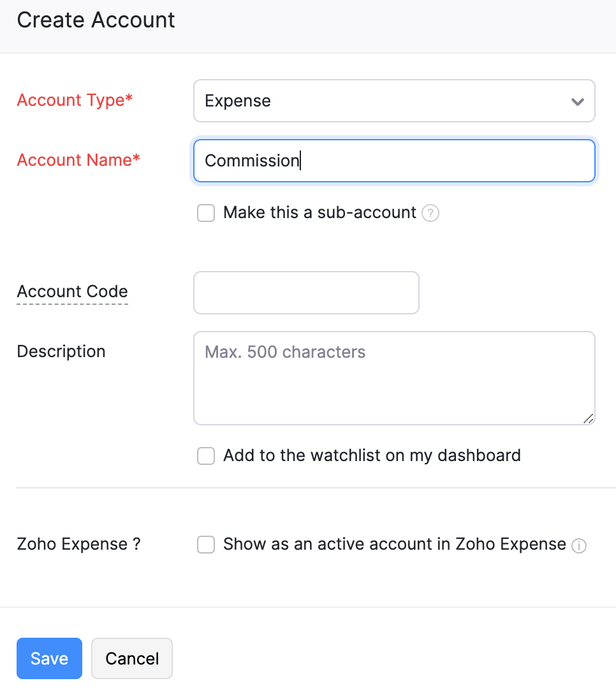Click the chevron in the Account Type selector
616x690 pixels.
[x=576, y=101]
